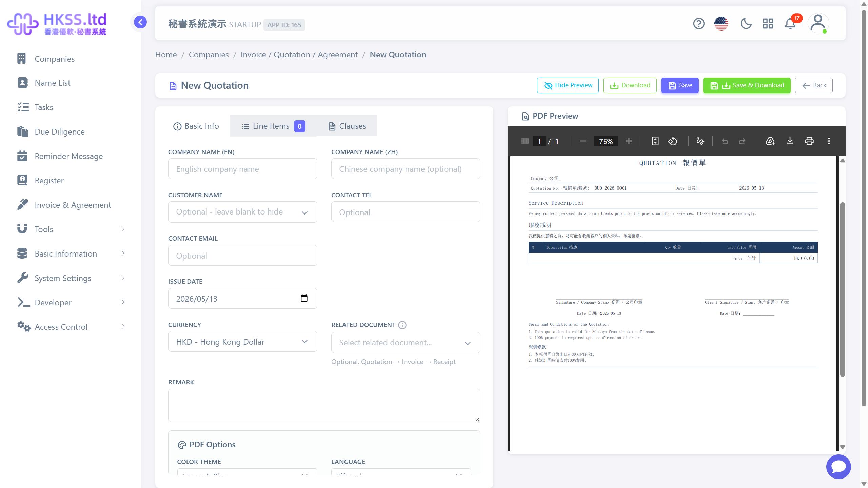The width and height of the screenshot is (868, 488).
Task: Click the Back button
Action: pos(814,85)
